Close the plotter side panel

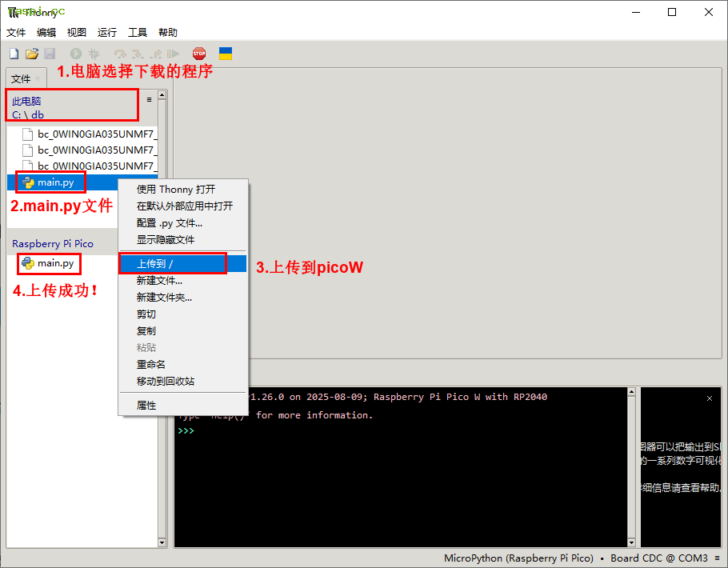point(709,398)
